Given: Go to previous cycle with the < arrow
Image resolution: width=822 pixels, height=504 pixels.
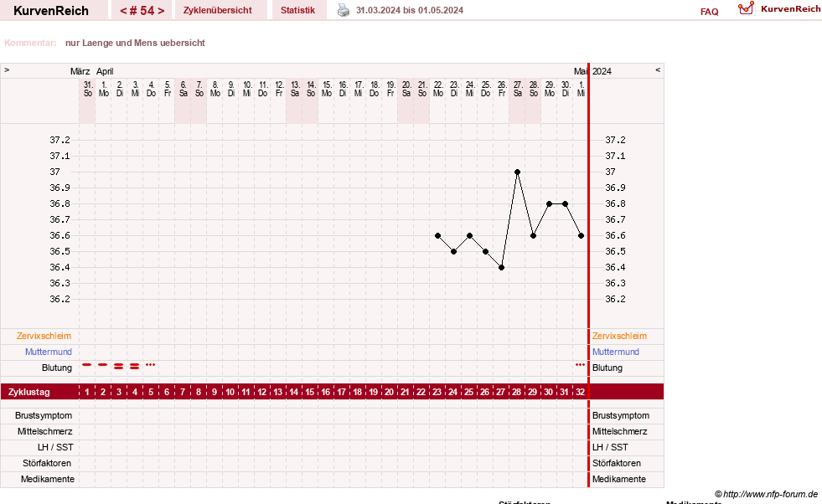Looking at the screenshot, I should [123, 11].
